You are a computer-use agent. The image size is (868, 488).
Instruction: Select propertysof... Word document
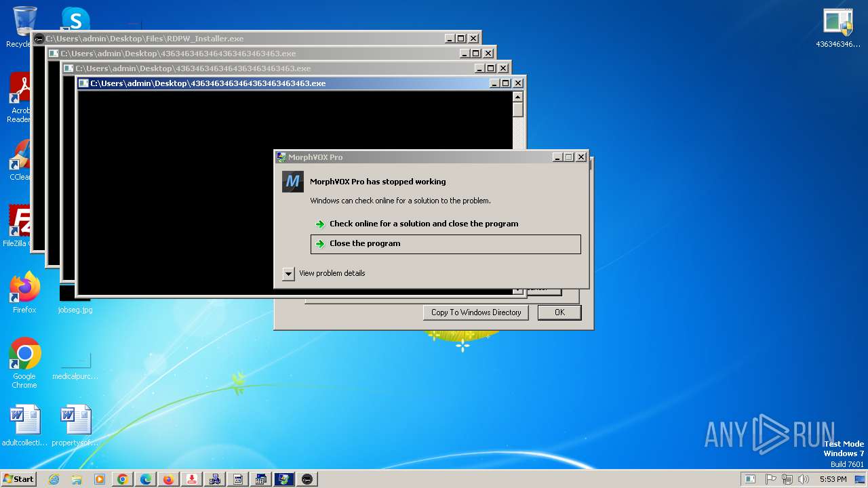(x=75, y=426)
